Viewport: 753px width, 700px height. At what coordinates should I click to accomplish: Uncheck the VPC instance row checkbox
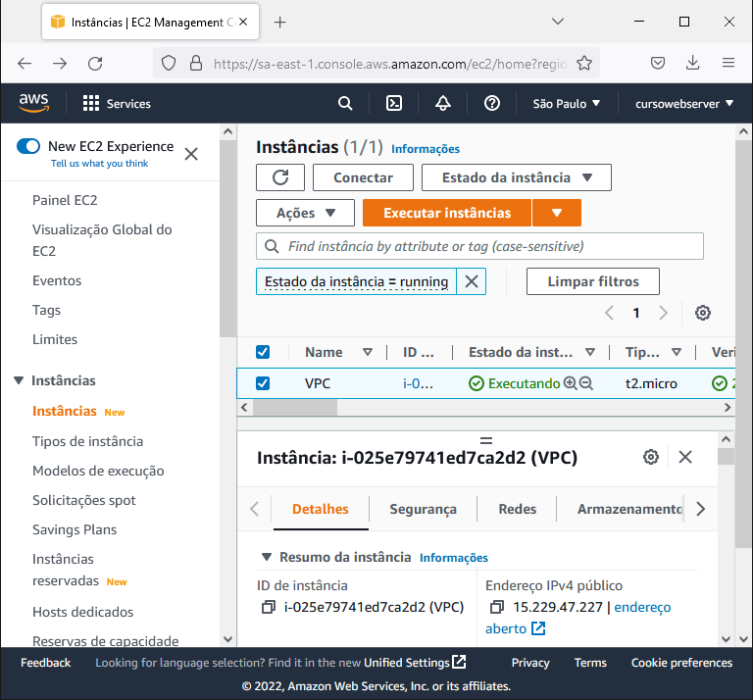pyautogui.click(x=263, y=383)
